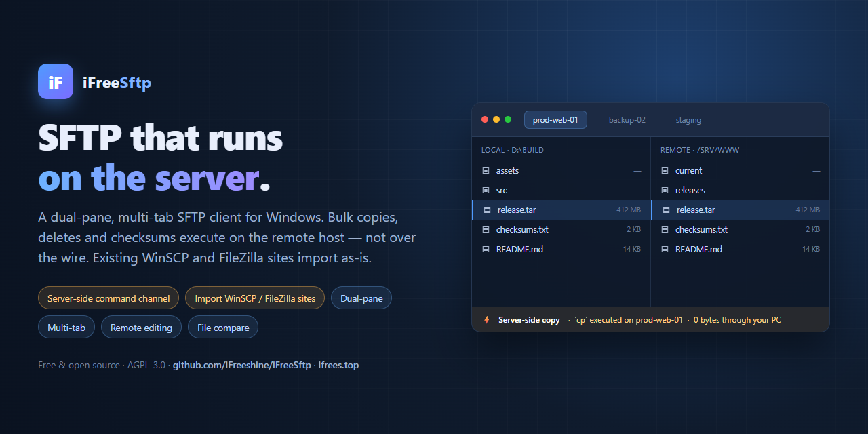Click the LOCAL · D:\BUILD pane header
The image size is (868, 434).
(x=513, y=150)
